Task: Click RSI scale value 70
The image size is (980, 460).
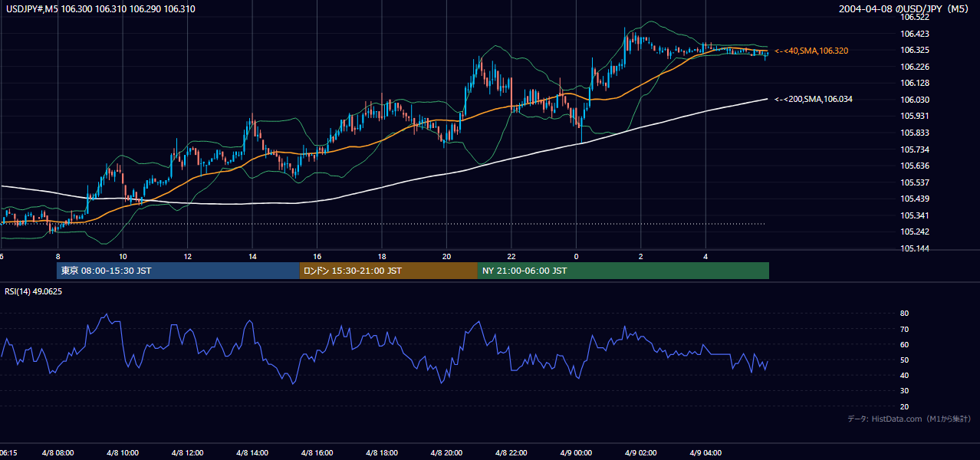Action: pos(905,329)
